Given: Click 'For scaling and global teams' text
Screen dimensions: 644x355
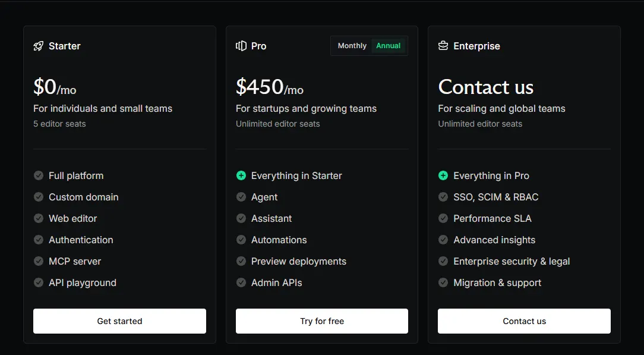Looking at the screenshot, I should (x=501, y=108).
